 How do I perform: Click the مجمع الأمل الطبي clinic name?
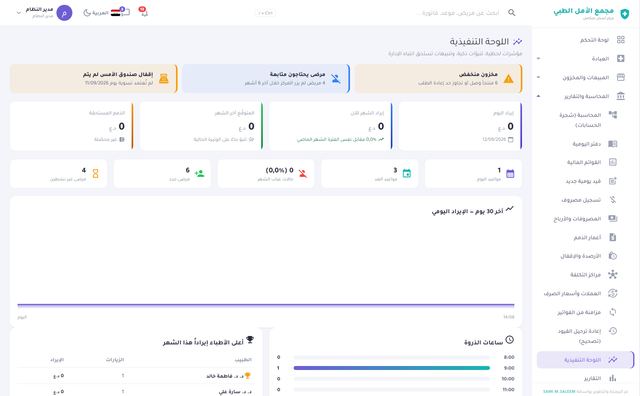(583, 11)
